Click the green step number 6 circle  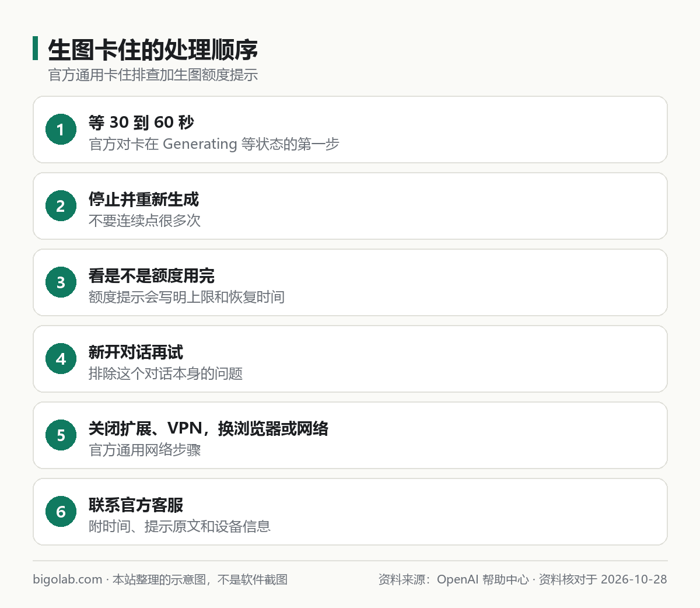(61, 512)
